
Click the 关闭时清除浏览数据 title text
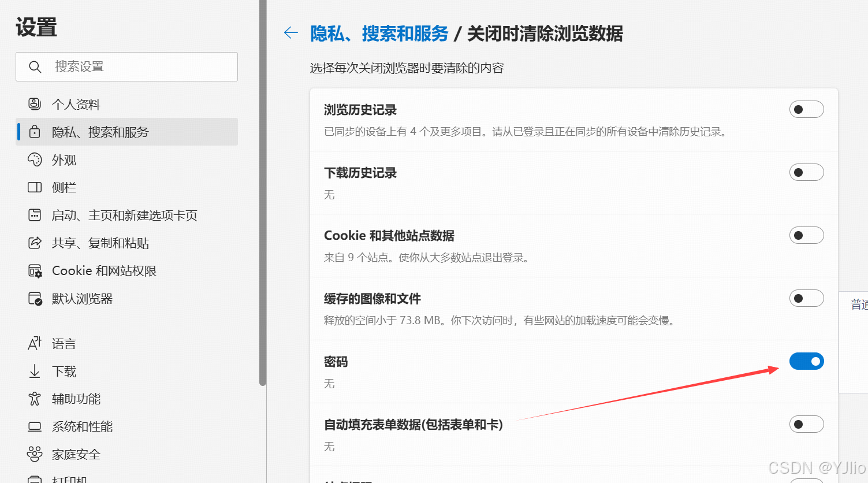[545, 34]
